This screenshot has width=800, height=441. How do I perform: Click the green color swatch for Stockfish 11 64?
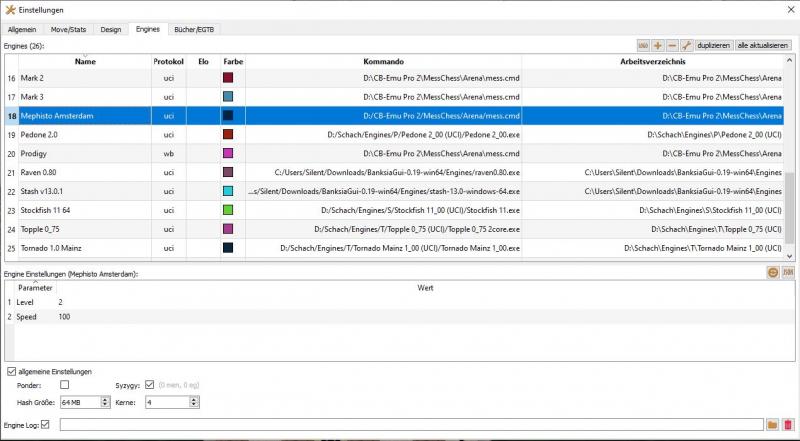click(228, 209)
